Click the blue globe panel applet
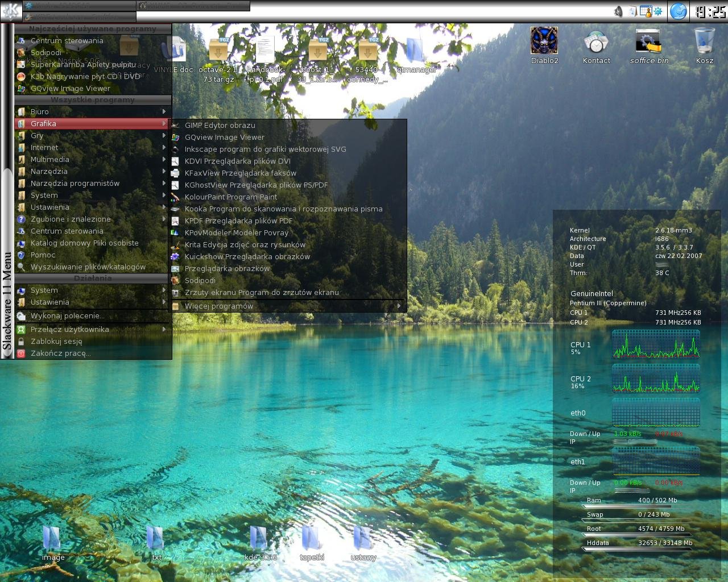The width and height of the screenshot is (728, 582). [x=679, y=11]
